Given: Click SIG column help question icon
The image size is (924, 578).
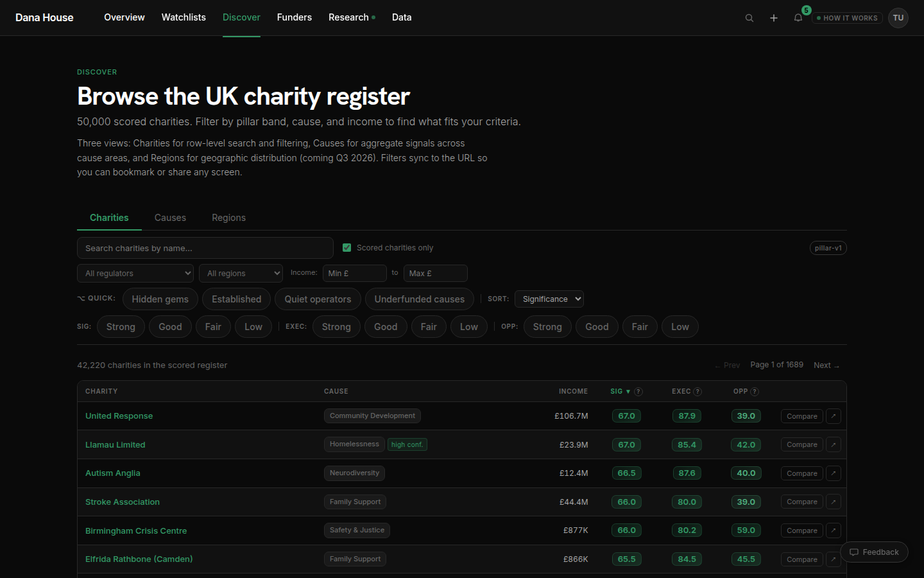Looking at the screenshot, I should tap(638, 392).
